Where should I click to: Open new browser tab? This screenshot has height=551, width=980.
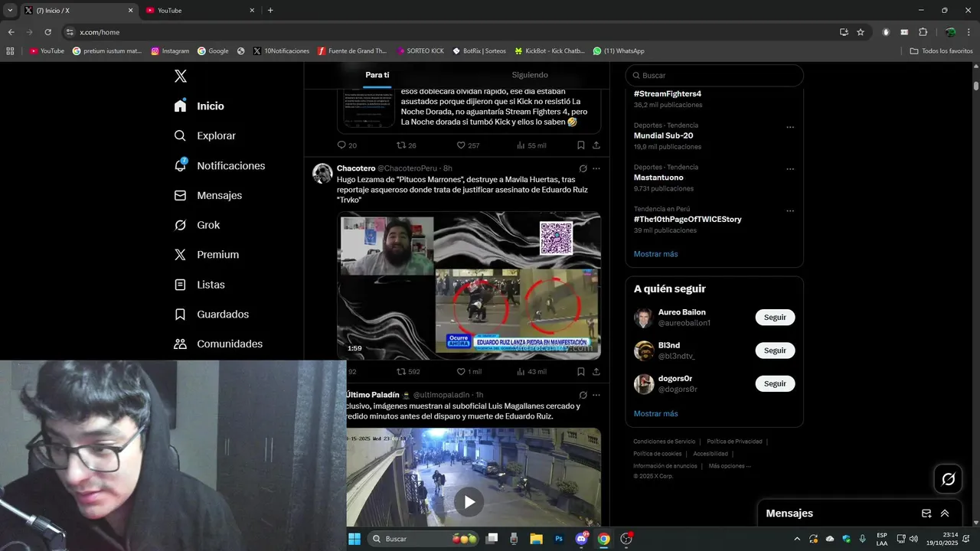[270, 11]
